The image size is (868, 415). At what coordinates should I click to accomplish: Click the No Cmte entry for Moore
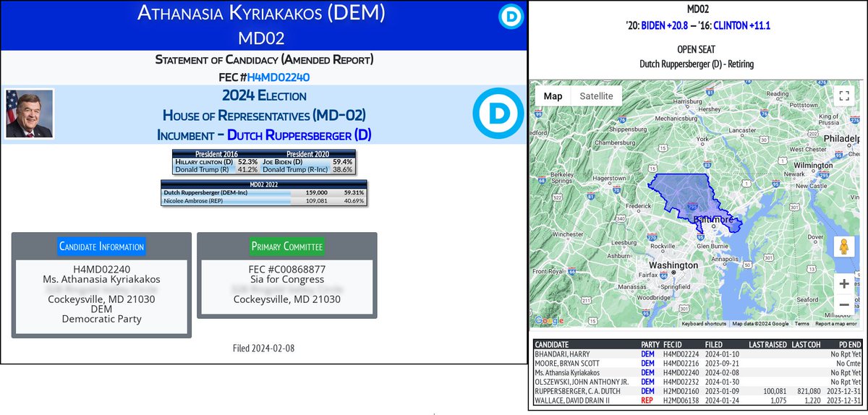click(848, 363)
